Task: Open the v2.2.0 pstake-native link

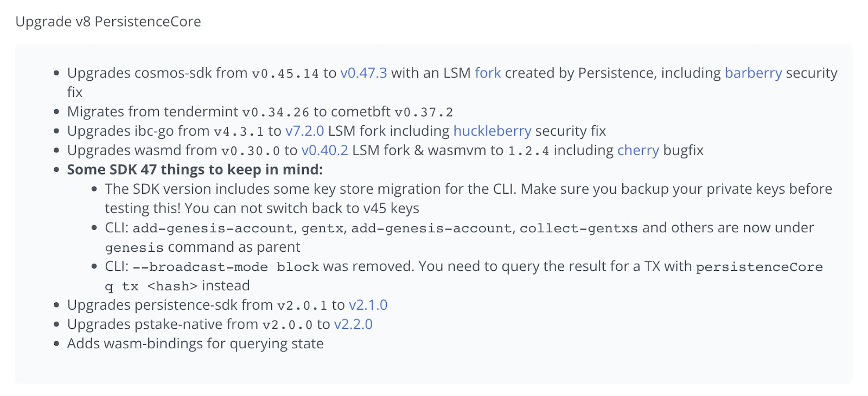Action: (353, 324)
